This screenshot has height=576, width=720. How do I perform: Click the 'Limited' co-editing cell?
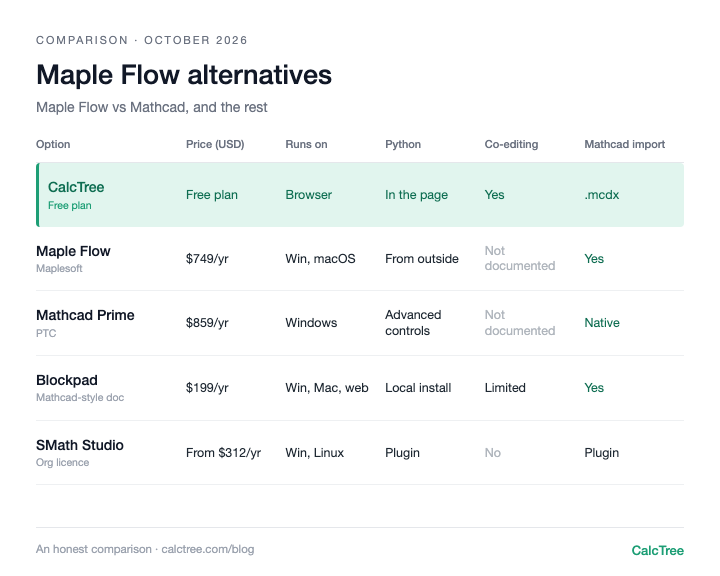coord(505,388)
